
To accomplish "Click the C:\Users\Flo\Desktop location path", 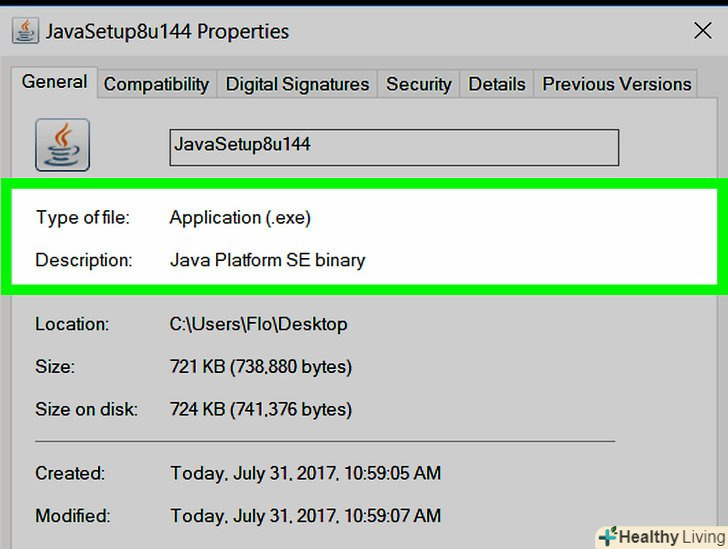I will 258,324.
